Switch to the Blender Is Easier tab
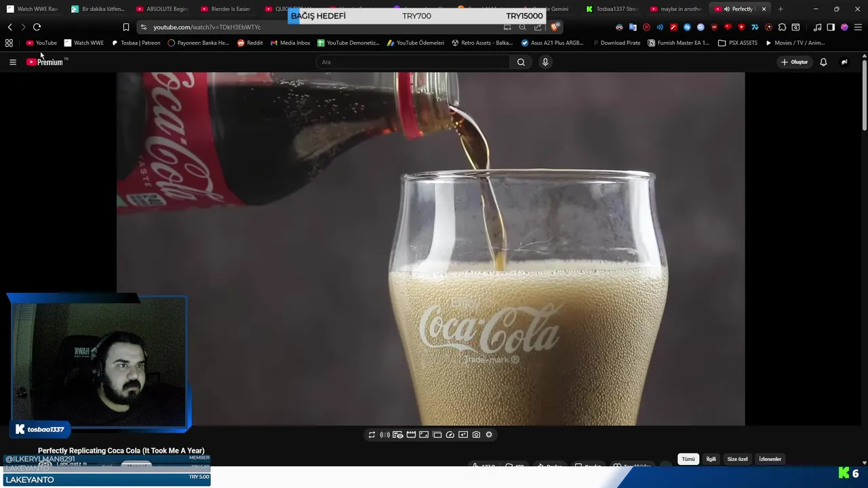Screen dimensions: 868x488 [226, 9]
